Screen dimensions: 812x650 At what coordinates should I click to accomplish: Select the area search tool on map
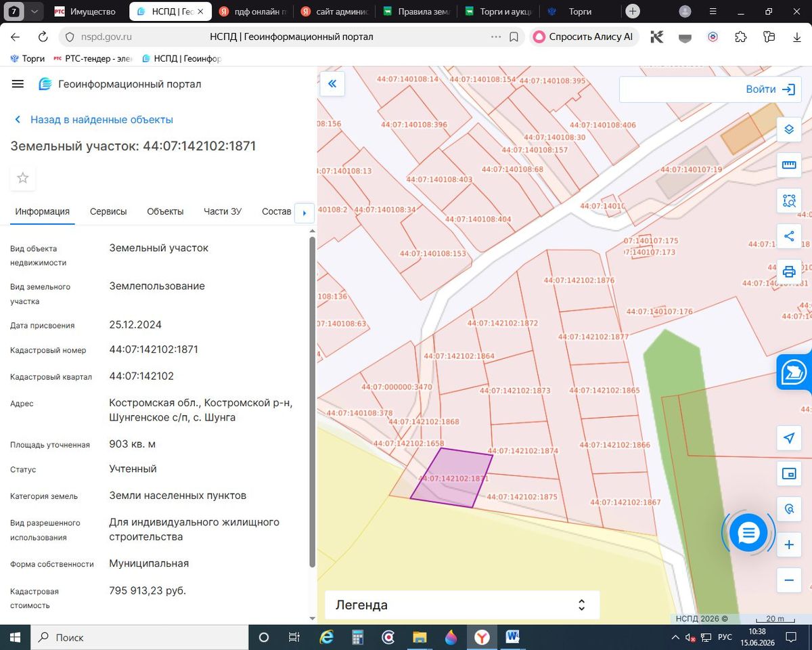tap(789, 200)
